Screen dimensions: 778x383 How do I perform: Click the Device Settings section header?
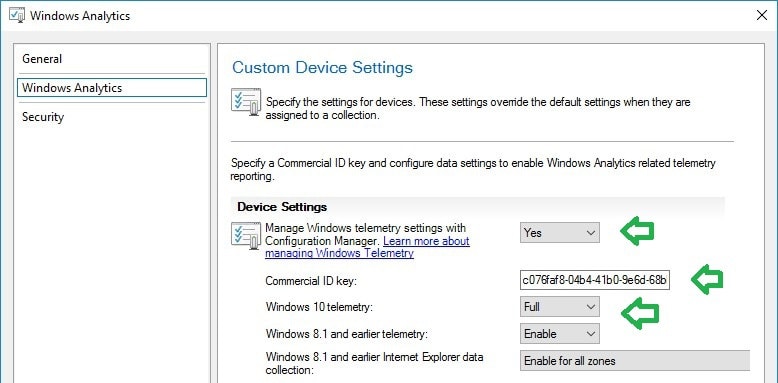[x=282, y=206]
